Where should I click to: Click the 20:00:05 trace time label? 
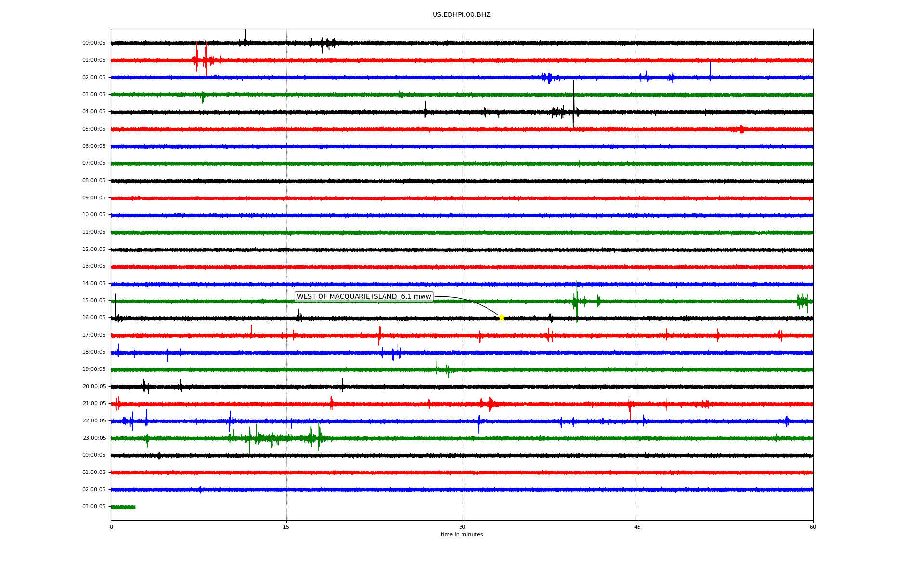click(94, 387)
